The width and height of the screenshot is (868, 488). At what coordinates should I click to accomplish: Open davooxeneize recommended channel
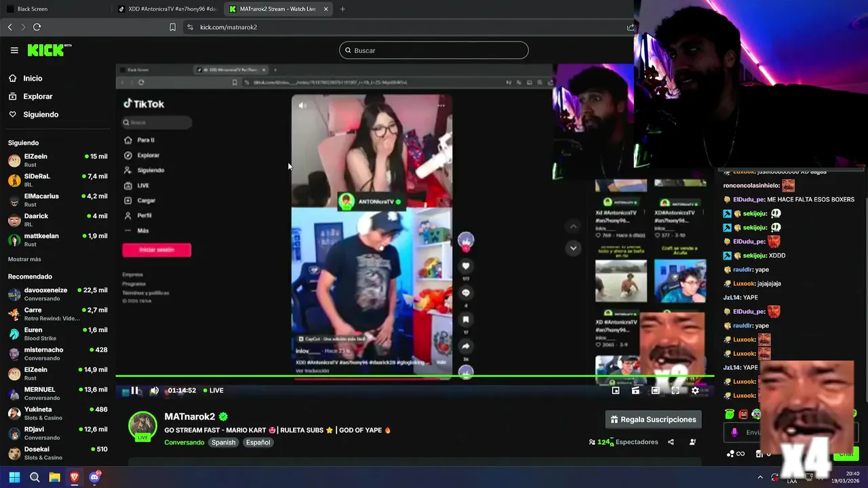click(x=58, y=294)
